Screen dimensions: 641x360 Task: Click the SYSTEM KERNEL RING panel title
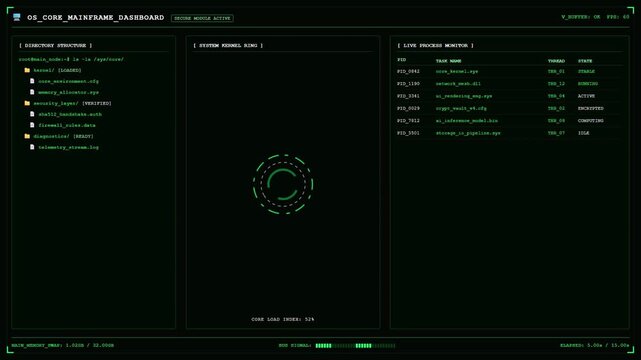228,45
